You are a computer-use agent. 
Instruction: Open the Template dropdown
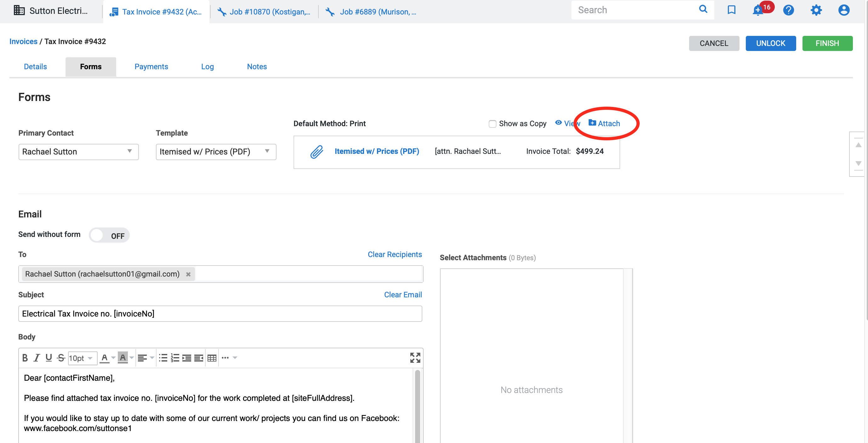click(x=216, y=152)
